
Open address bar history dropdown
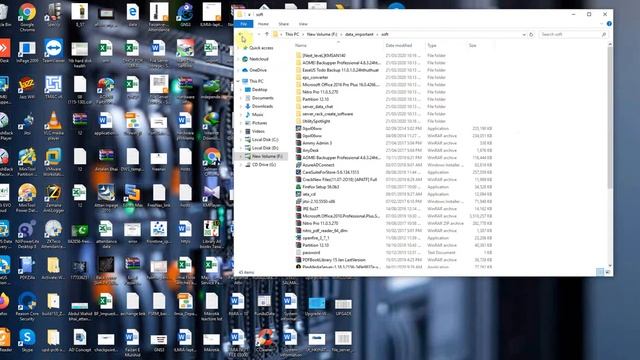524,35
